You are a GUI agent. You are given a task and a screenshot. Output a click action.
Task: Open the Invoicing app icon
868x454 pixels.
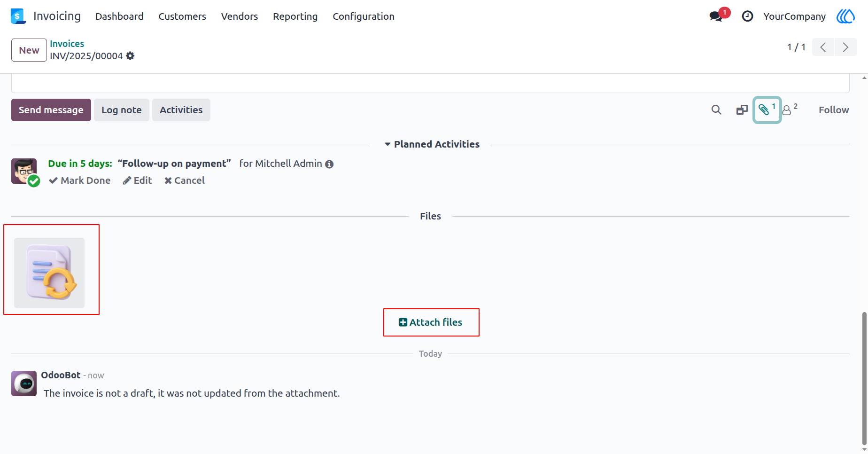pos(18,16)
